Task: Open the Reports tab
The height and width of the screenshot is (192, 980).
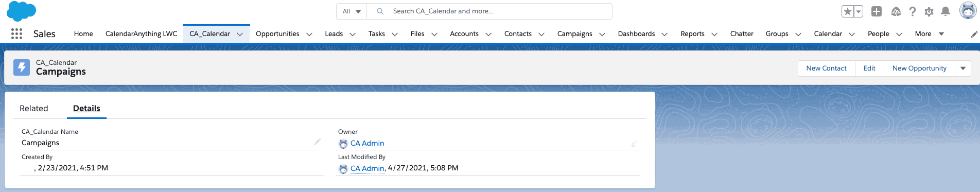Action: 692,34
